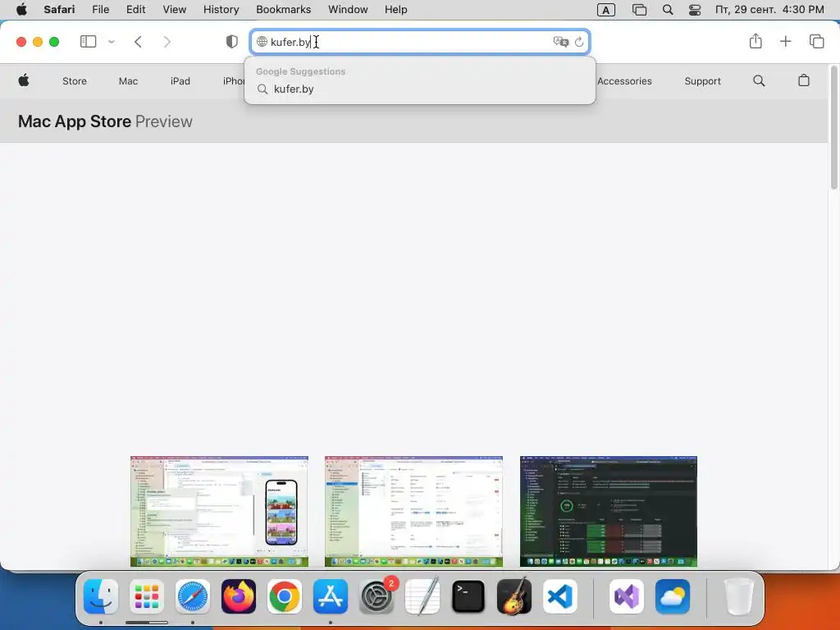Toggle the Safari sidebar button
Viewport: 840px width, 630px height.
tap(88, 42)
